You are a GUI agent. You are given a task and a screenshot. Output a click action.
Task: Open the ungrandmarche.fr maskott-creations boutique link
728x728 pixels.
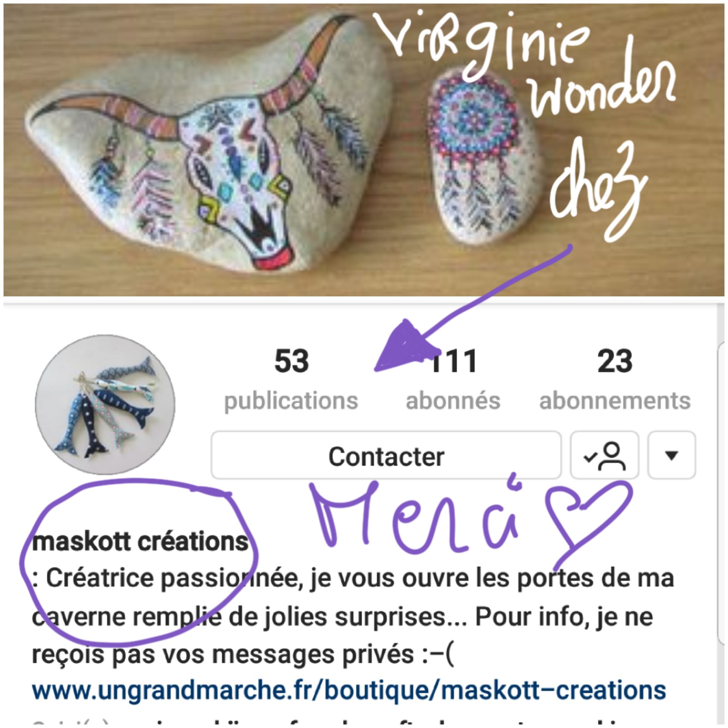pos(349,690)
